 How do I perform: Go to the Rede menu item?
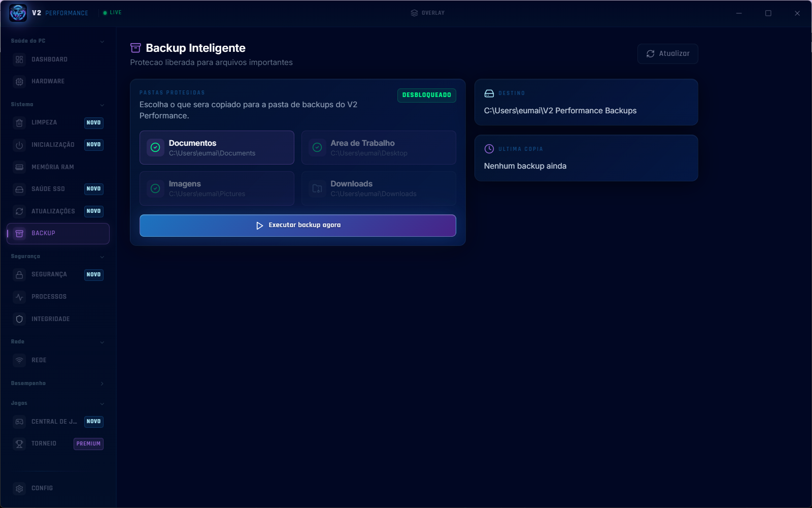pos(58,360)
